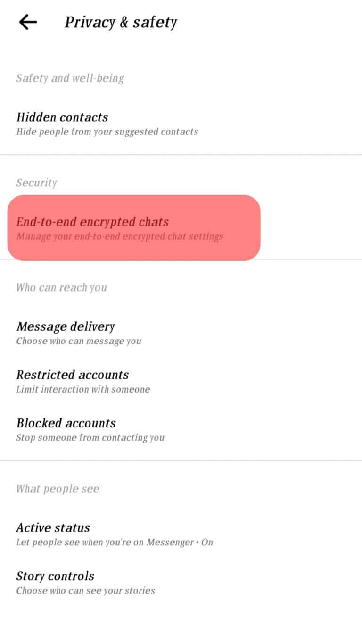362x644 pixels.
Task: Open Blocked accounts list
Action: coord(66,423)
